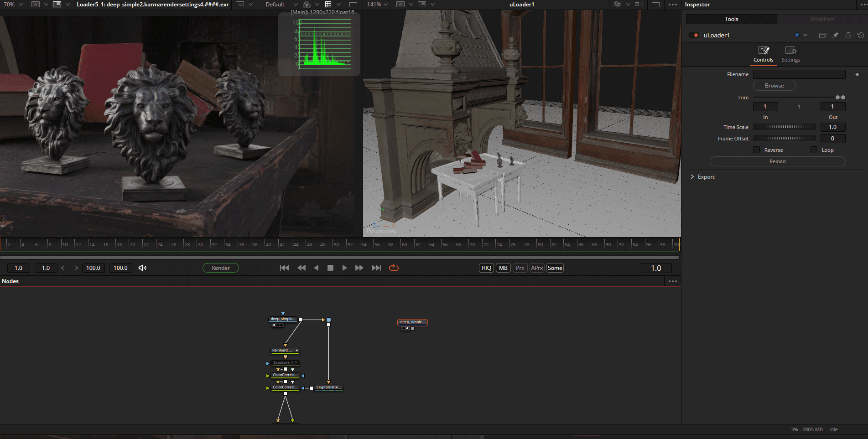Click the lock icon in the Inspector header
The image size is (868, 439).
(x=848, y=35)
